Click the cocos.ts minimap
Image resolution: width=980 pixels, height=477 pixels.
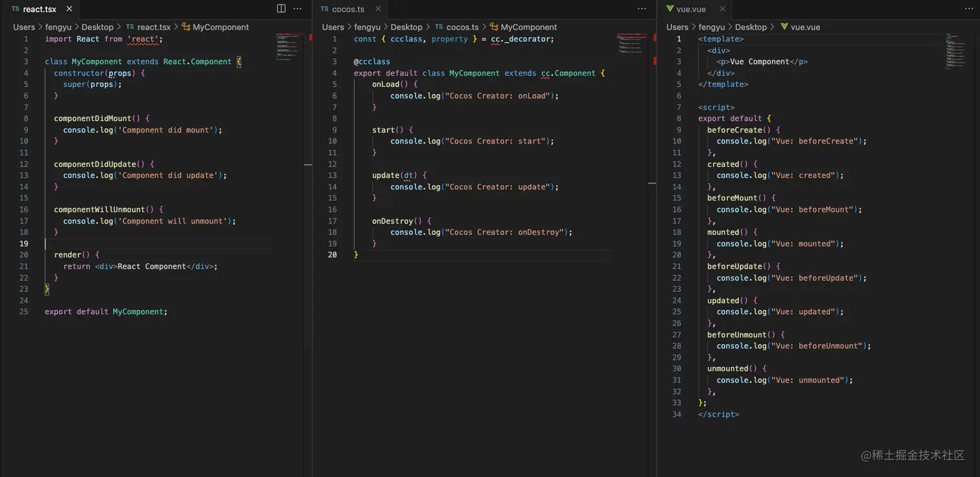coord(631,43)
